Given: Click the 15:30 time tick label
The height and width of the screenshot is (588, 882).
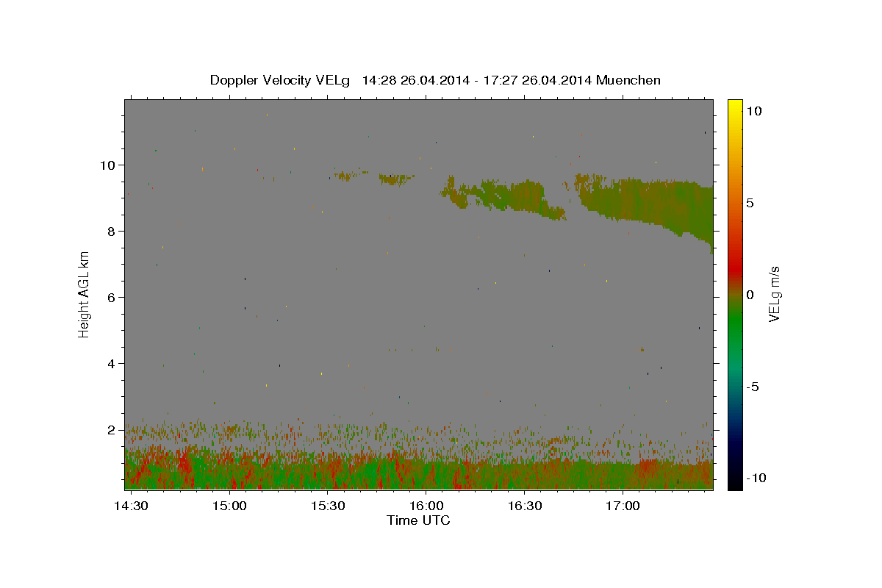Looking at the screenshot, I should click(328, 506).
